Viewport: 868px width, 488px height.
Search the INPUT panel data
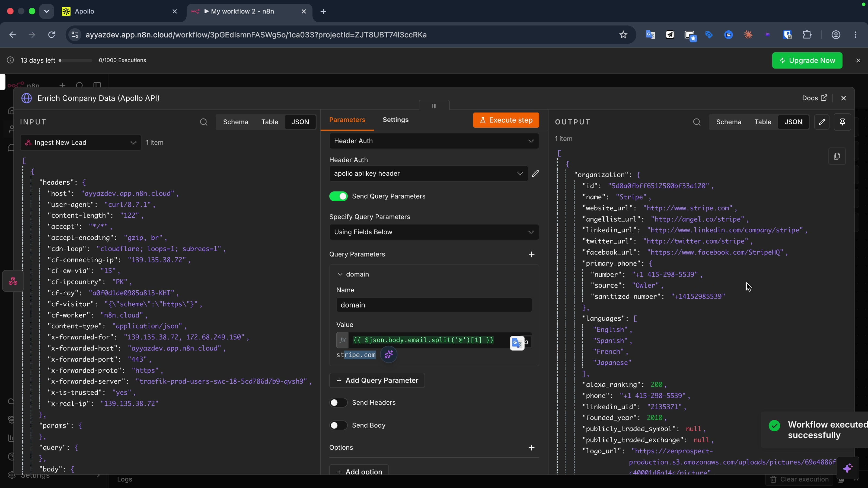[x=203, y=122]
